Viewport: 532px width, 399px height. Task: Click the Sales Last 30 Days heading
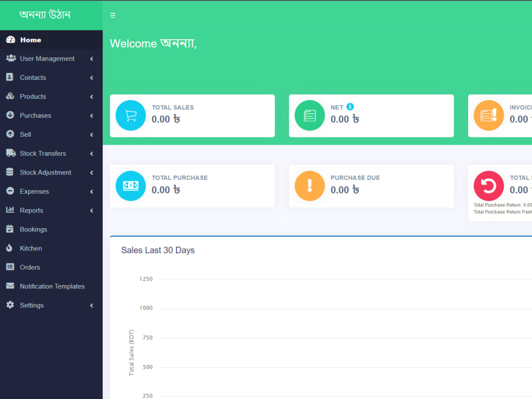(158, 251)
